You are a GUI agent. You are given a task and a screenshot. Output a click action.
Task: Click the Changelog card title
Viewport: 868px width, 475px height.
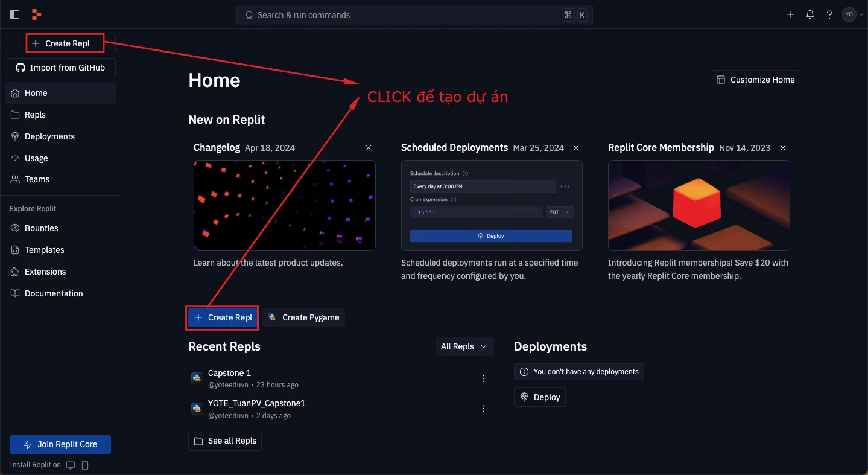[217, 147]
